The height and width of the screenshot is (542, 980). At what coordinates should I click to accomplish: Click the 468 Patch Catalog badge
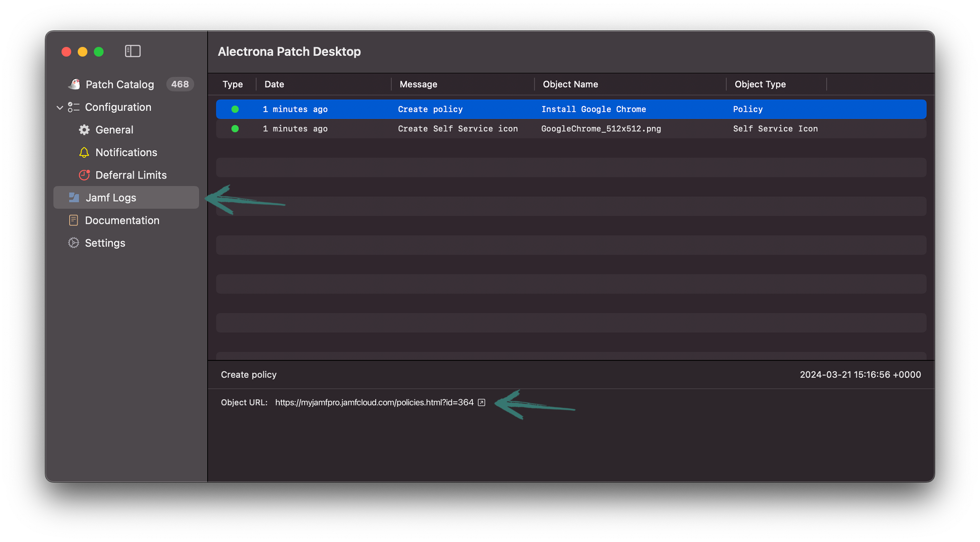tap(180, 84)
